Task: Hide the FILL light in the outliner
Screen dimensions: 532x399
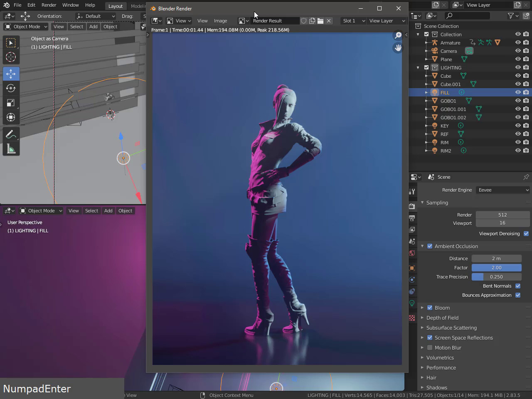Action: point(518,92)
